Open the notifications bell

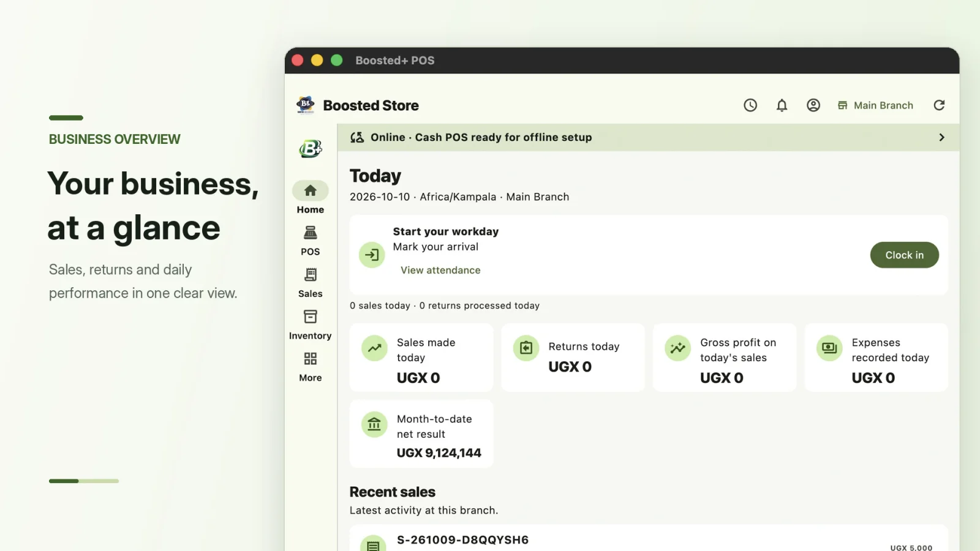click(x=782, y=105)
